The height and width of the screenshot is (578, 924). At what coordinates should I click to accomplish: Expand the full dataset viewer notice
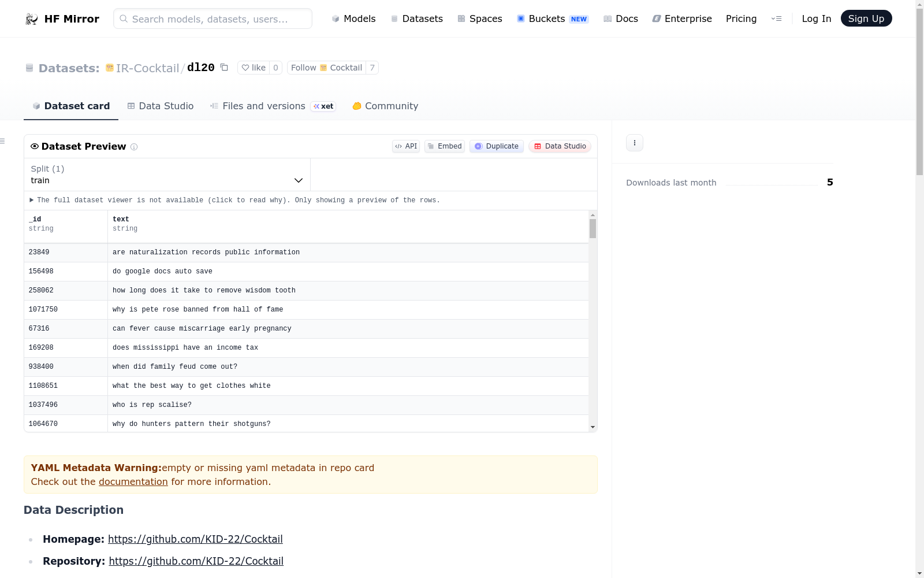235,200
